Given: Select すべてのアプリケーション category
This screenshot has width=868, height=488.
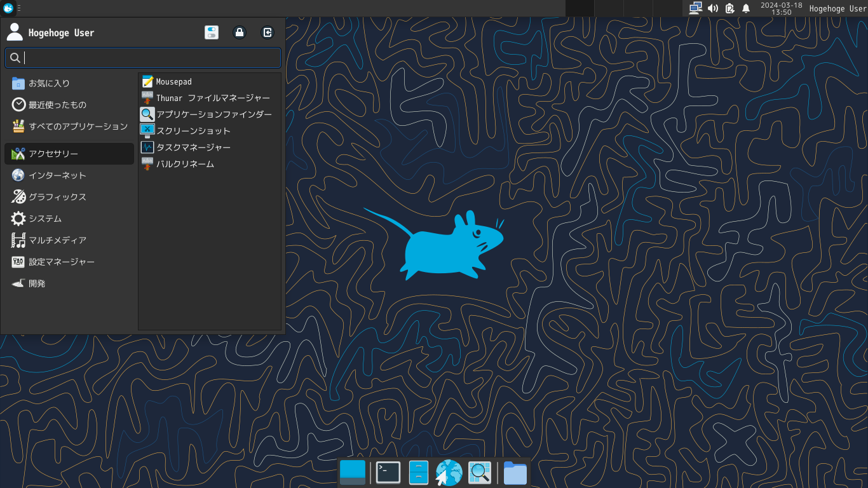Looking at the screenshot, I should [x=69, y=126].
